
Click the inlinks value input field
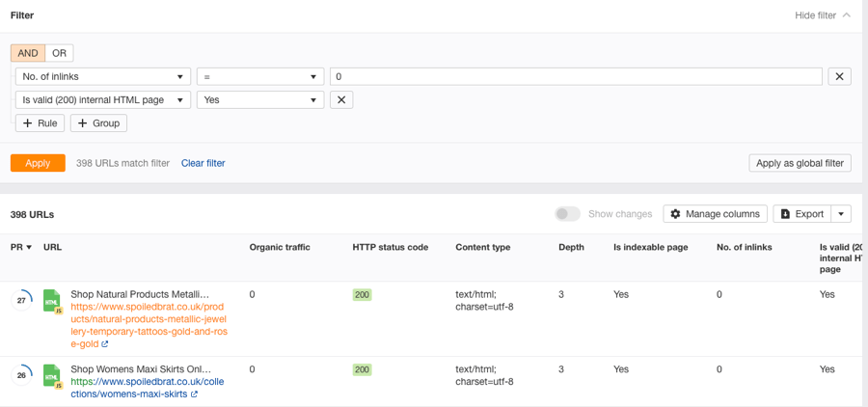(x=575, y=76)
